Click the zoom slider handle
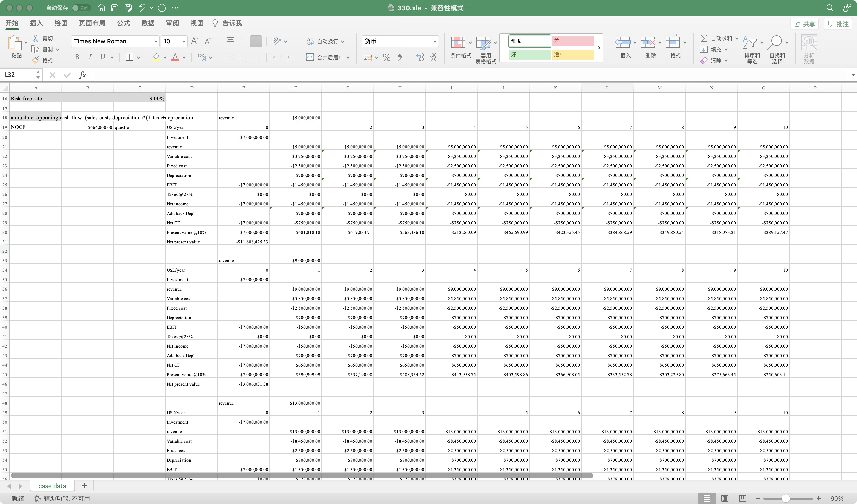The height and width of the screenshot is (504, 857). [x=785, y=498]
